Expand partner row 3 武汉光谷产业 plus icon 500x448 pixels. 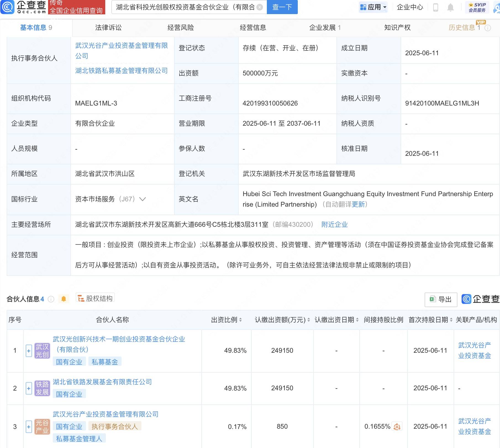click(29, 427)
